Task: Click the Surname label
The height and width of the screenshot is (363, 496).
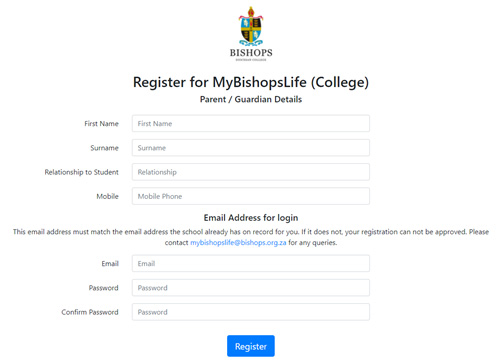Action: (x=104, y=148)
